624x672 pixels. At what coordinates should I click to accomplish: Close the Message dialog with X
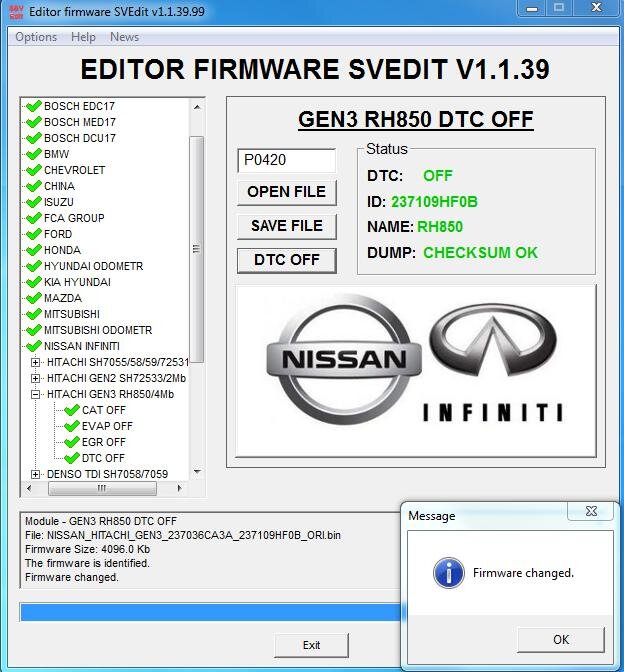point(591,511)
